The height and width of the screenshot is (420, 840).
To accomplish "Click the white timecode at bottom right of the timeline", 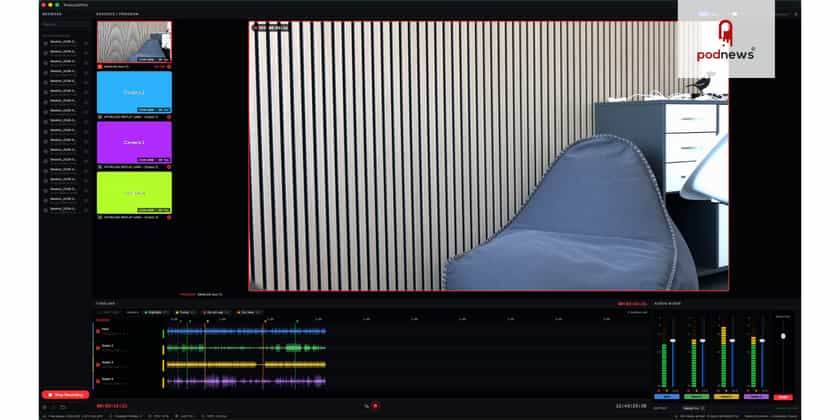I will 632,406.
